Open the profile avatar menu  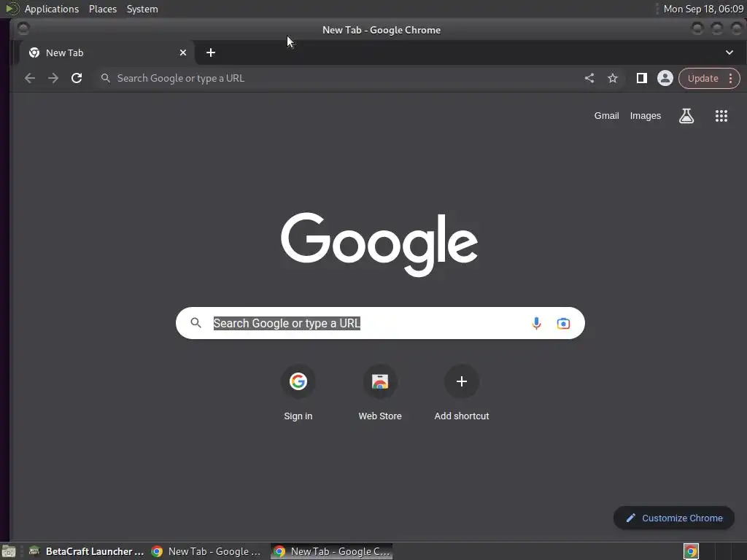pyautogui.click(x=665, y=78)
